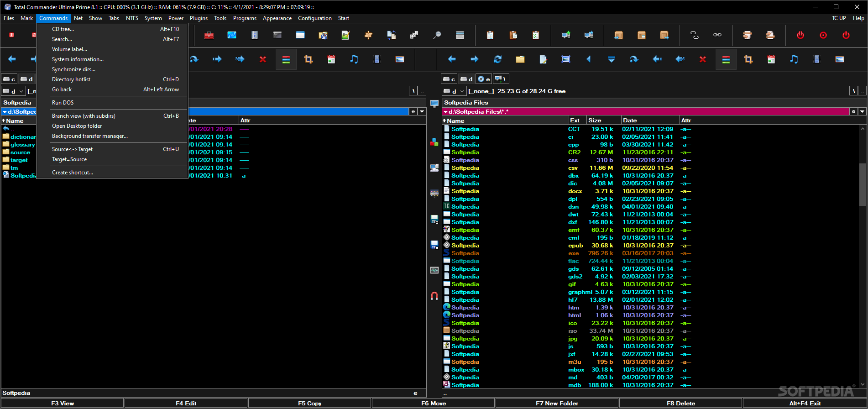Select drive d button in right panel
This screenshot has height=409, width=868.
tap(466, 79)
